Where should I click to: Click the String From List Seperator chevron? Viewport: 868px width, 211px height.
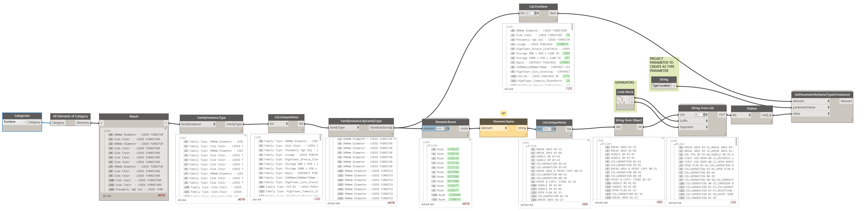click(x=707, y=127)
